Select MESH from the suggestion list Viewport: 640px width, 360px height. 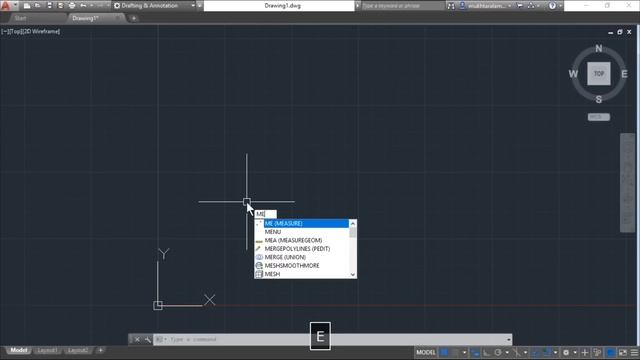coord(302,274)
